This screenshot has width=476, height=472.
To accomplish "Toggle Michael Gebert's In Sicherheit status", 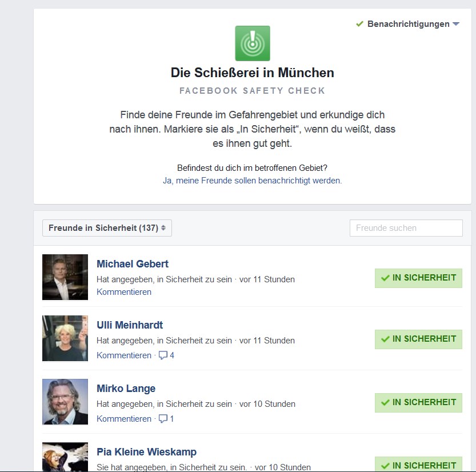I will point(418,278).
